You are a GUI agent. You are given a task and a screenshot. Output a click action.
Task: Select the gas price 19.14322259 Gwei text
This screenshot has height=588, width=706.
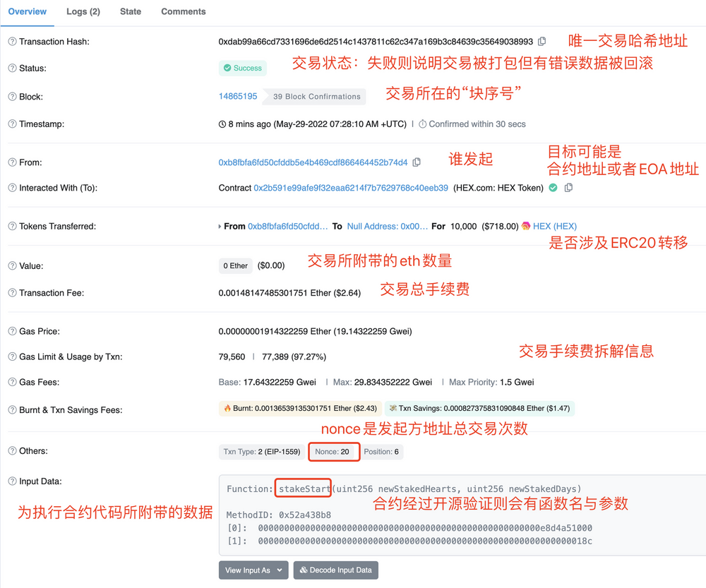click(373, 331)
